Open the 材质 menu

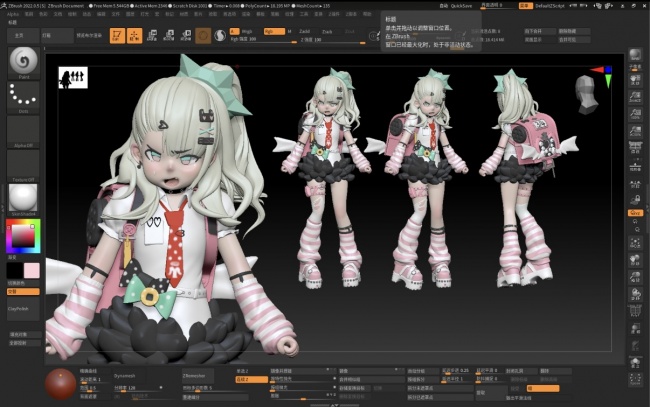(184, 14)
